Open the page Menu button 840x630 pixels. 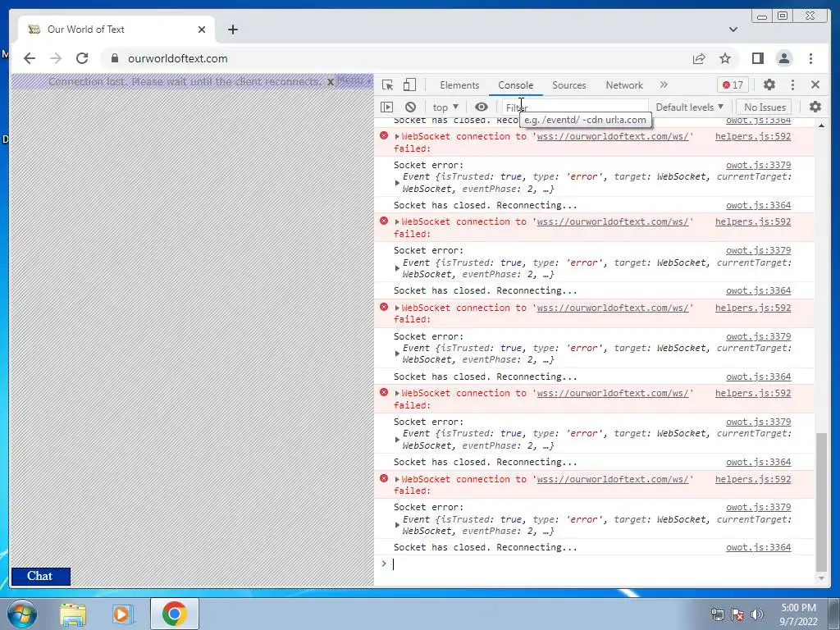[353, 80]
